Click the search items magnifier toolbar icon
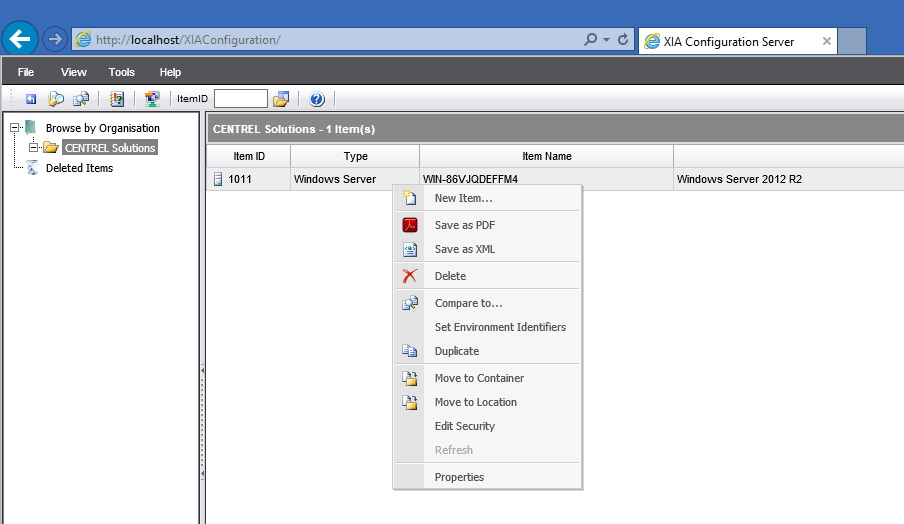 click(x=56, y=99)
